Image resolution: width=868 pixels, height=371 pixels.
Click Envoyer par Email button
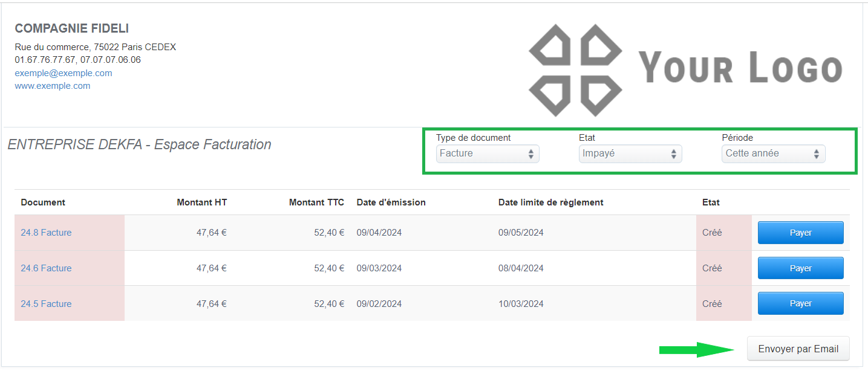[x=798, y=349]
